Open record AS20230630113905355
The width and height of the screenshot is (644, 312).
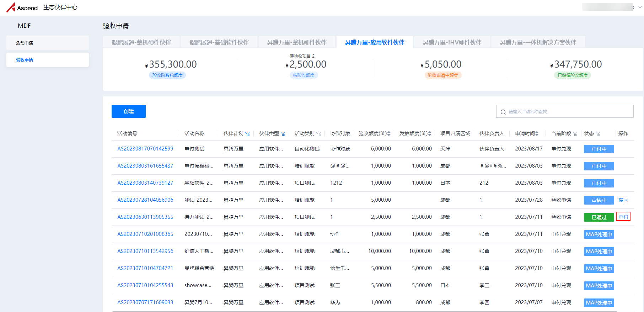[x=145, y=217]
